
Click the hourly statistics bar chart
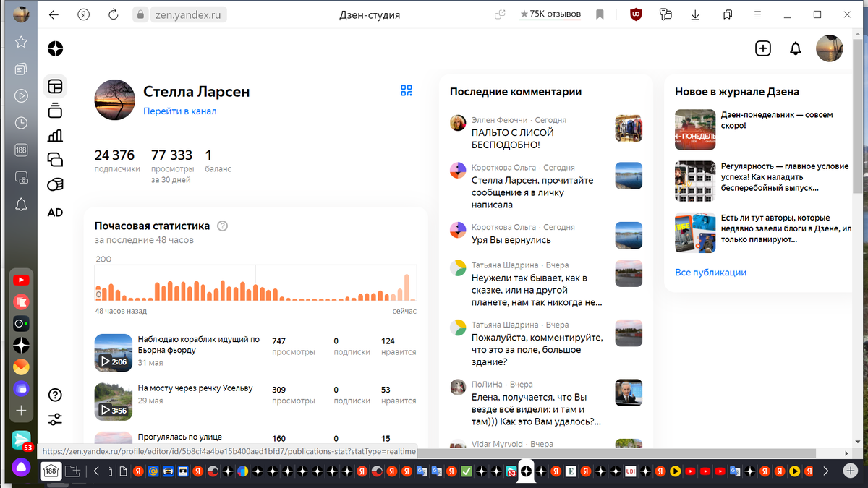click(x=256, y=283)
